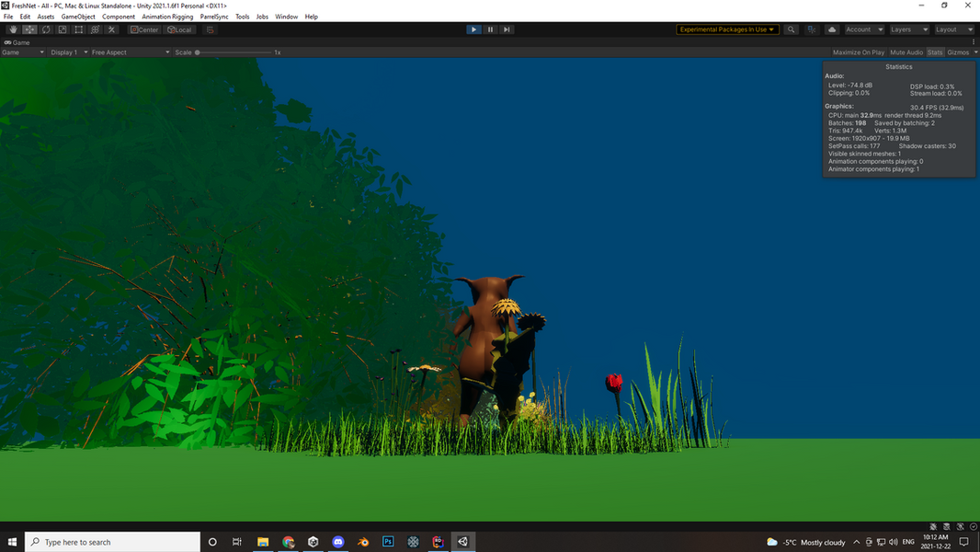The image size is (980, 552).
Task: Open the File menu
Action: 8,17
